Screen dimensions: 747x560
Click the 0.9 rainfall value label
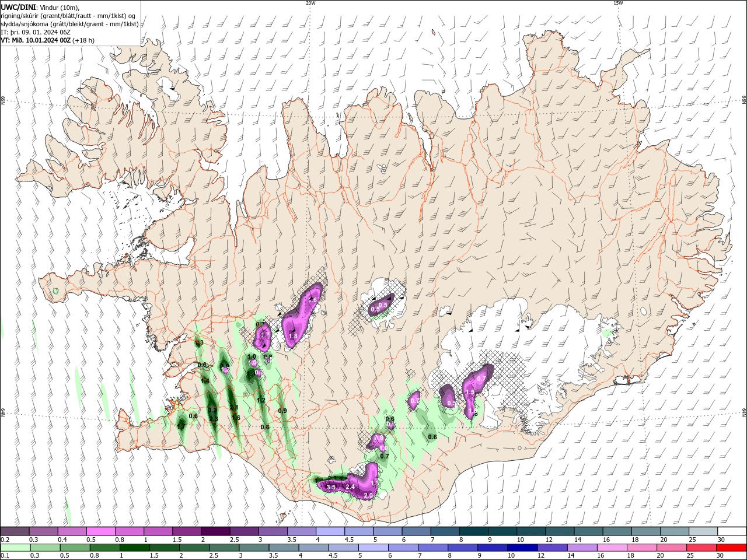282,411
